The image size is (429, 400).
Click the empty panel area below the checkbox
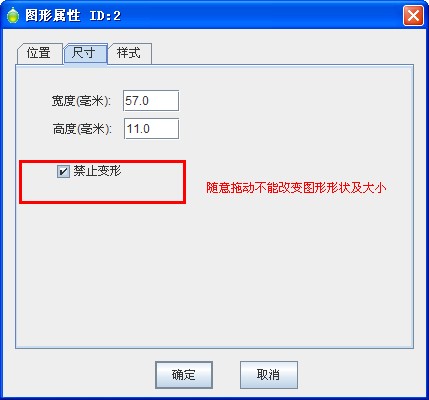[213, 273]
